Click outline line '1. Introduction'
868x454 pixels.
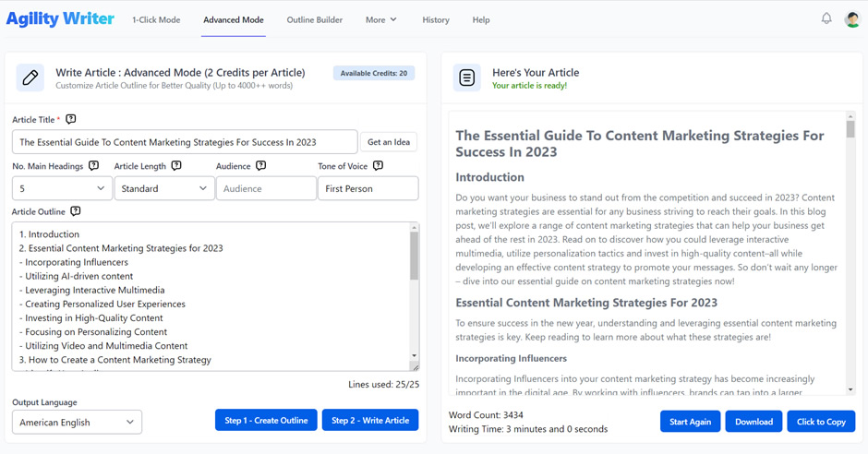(49, 233)
